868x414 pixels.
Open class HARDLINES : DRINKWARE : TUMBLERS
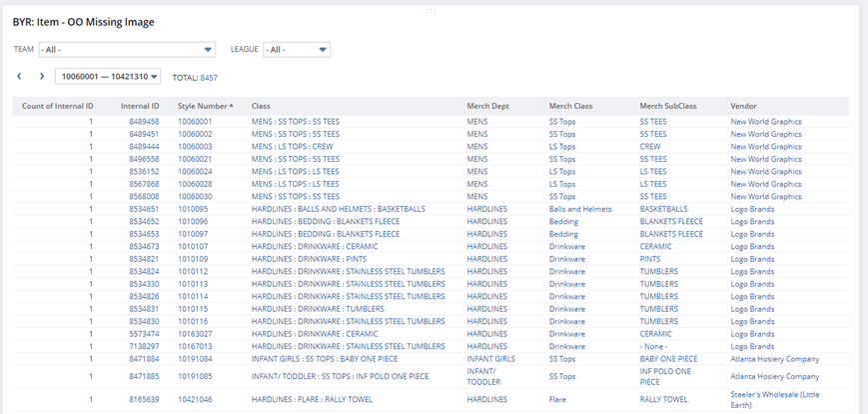click(x=318, y=309)
